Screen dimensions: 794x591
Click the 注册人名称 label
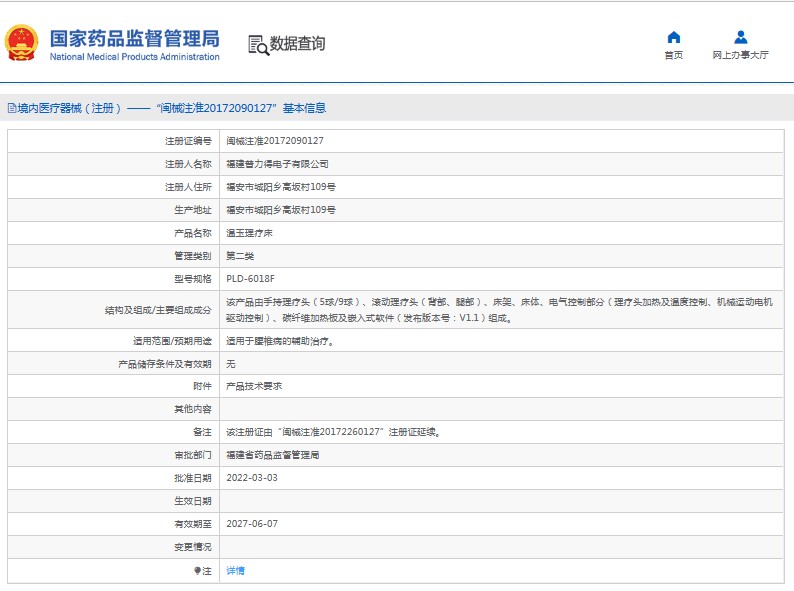click(x=188, y=164)
